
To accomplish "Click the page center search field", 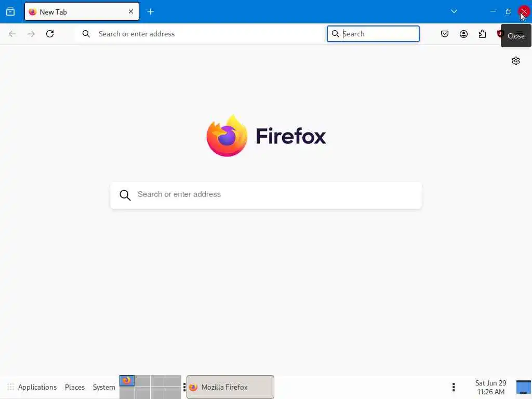I will [x=266, y=195].
